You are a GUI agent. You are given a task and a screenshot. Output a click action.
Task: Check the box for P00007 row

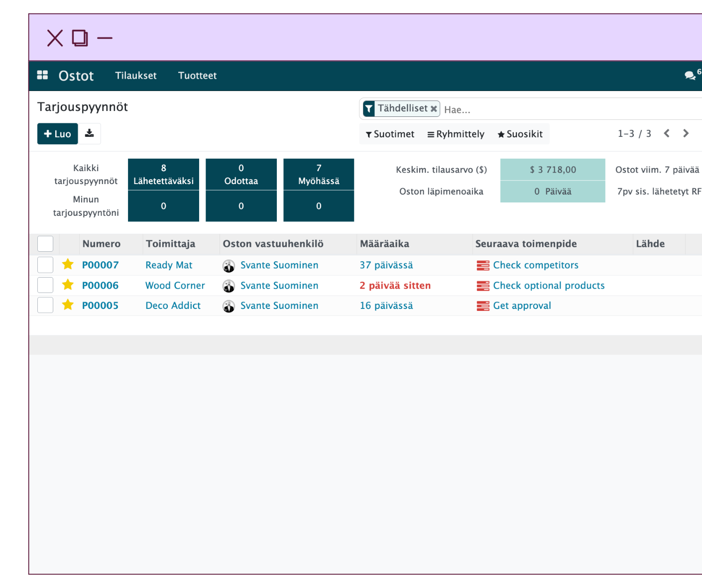pos(45,265)
